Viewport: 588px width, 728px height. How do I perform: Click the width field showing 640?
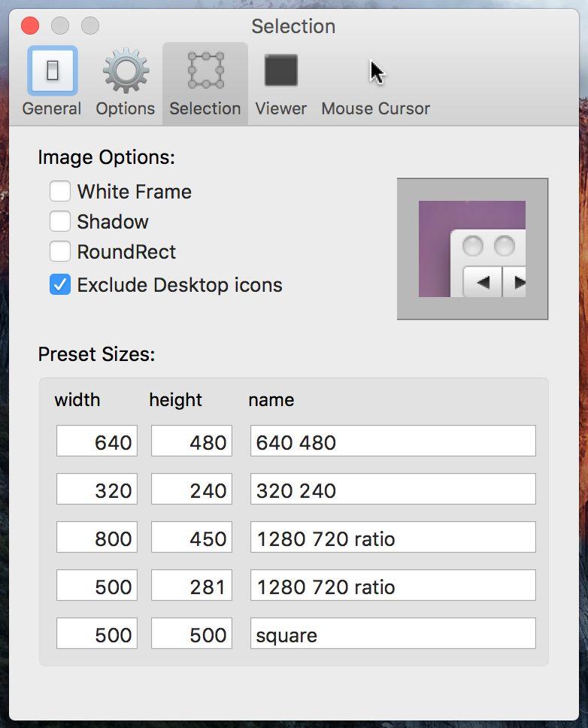point(97,441)
